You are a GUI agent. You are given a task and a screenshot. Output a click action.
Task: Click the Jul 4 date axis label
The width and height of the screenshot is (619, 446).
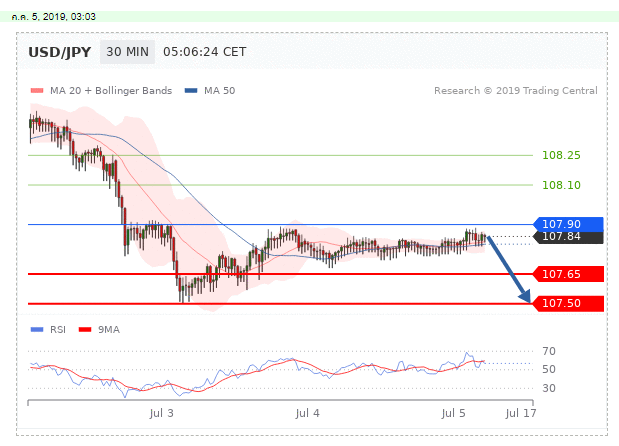pyautogui.click(x=308, y=413)
